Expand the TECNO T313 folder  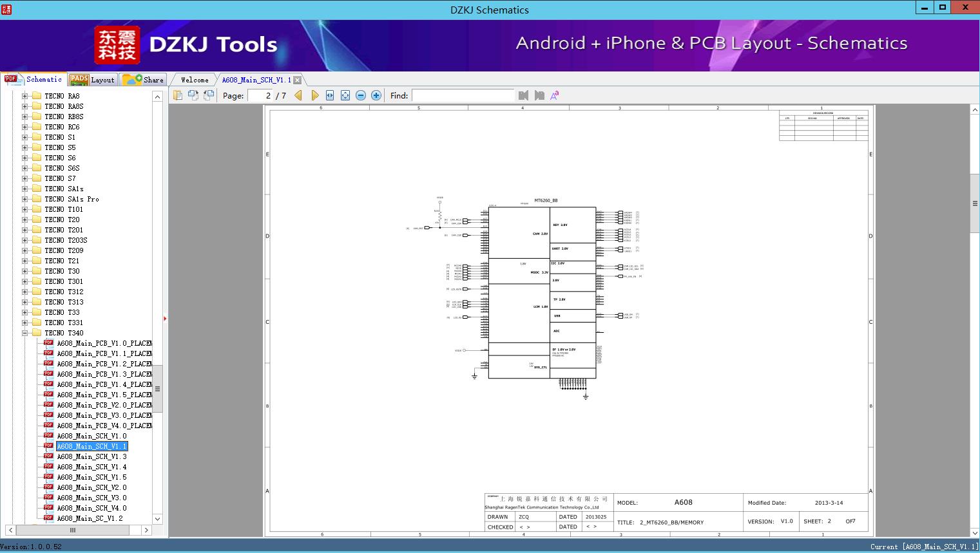point(24,302)
